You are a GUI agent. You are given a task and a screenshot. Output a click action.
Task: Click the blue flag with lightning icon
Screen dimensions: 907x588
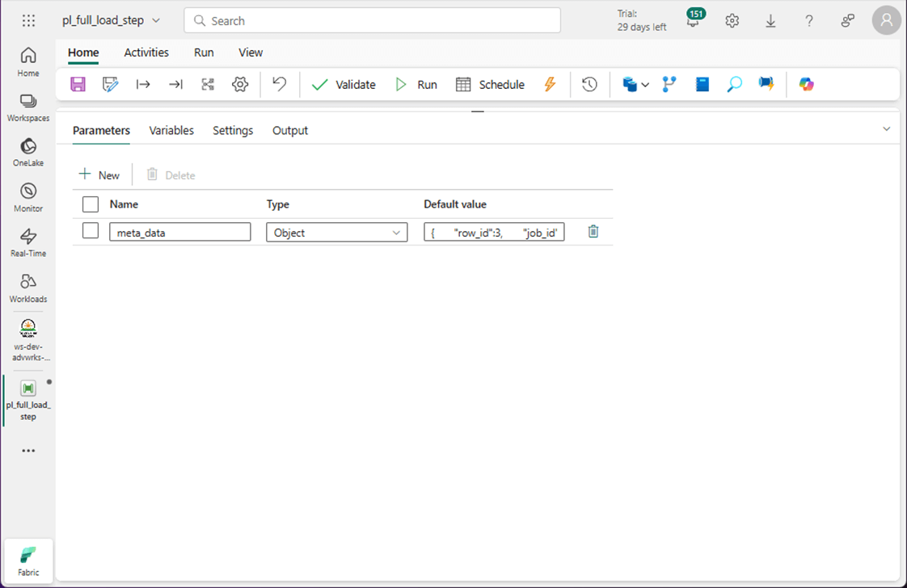766,85
